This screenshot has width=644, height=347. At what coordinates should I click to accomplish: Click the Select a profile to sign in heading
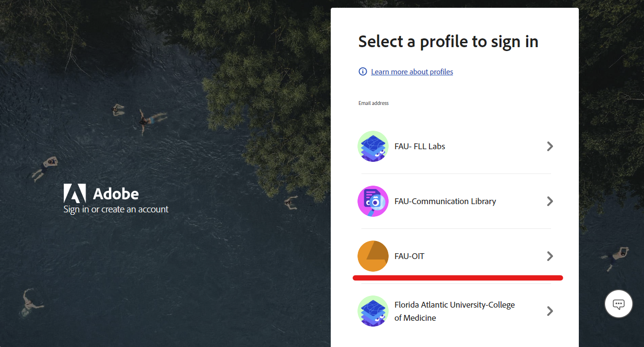click(x=448, y=42)
